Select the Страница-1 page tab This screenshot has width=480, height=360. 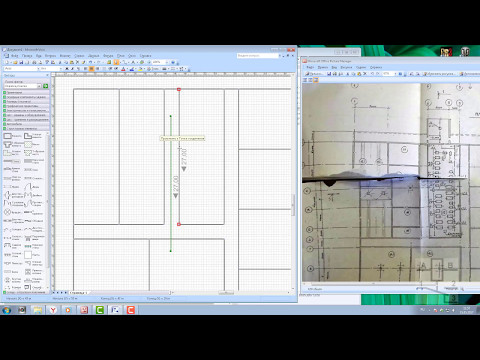coord(79,293)
